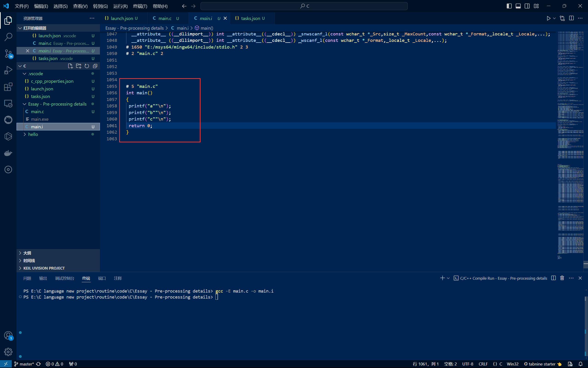The image size is (588, 368).
Task: Open the 文件(F) menu
Action: click(x=22, y=6)
